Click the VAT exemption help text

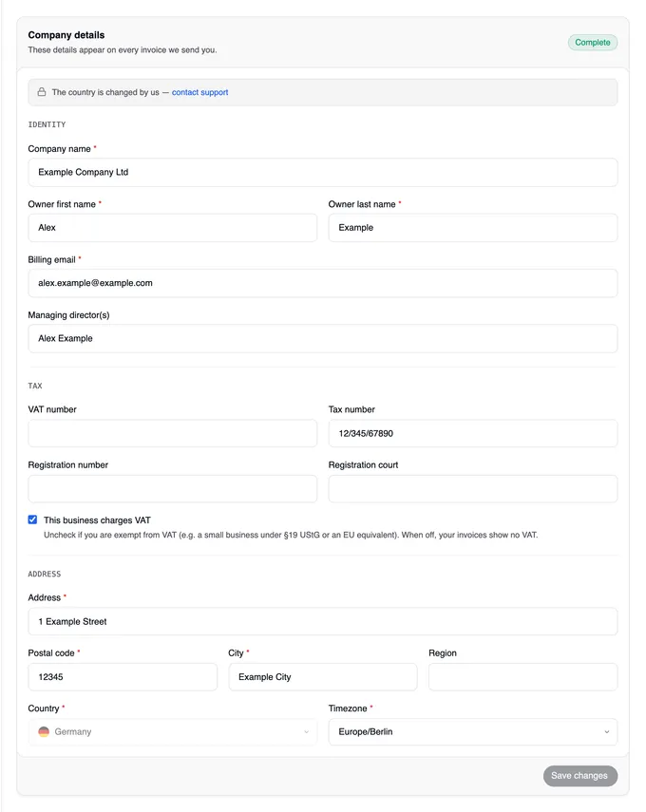coord(291,535)
